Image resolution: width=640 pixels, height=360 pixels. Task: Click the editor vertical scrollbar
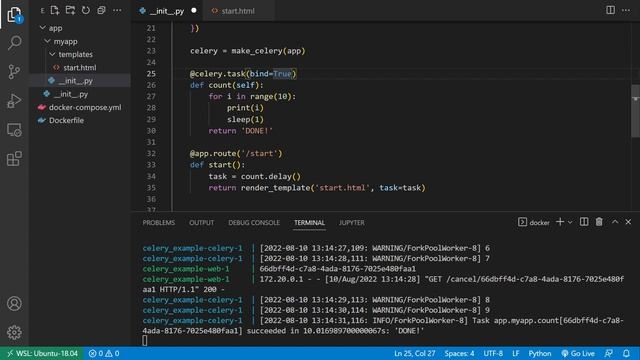click(636, 111)
